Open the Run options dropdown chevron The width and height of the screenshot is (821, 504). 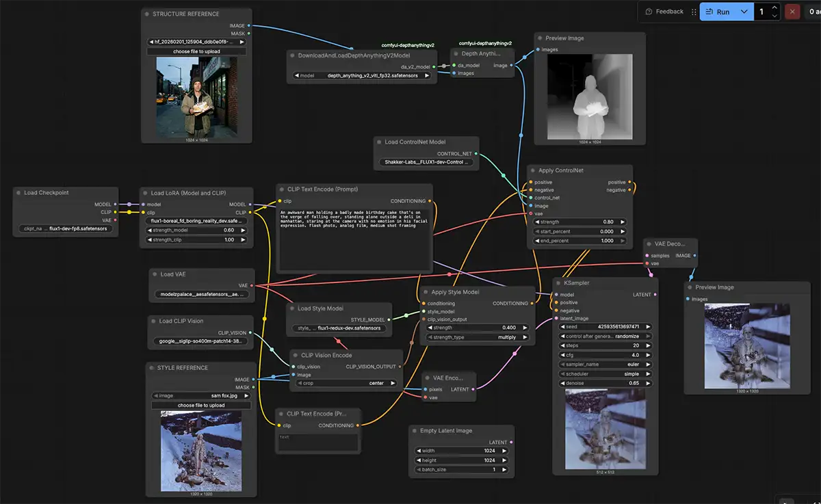point(744,12)
